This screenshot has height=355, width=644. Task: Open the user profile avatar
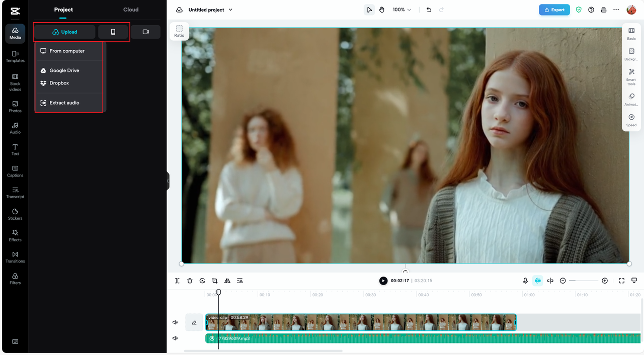[631, 10]
